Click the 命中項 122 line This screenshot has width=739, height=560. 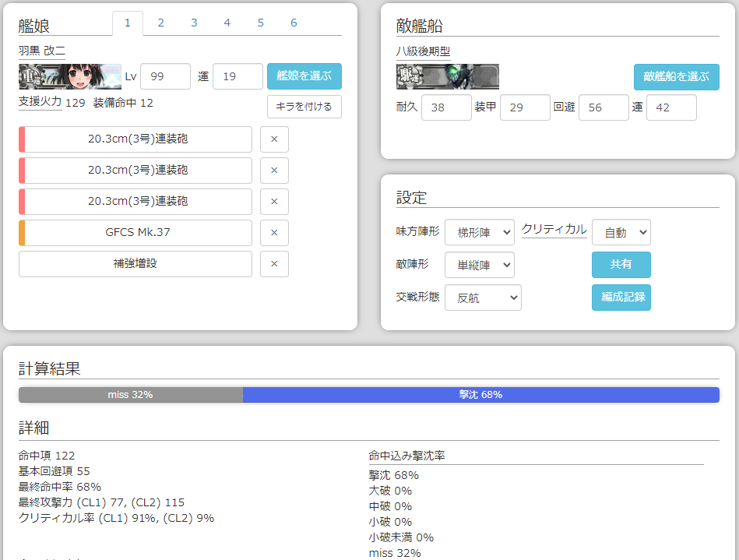[47, 456]
